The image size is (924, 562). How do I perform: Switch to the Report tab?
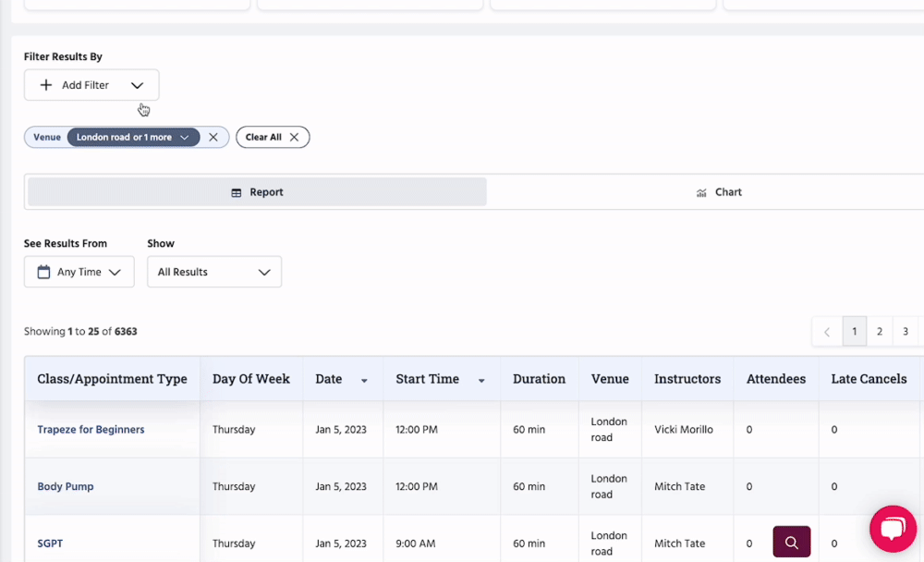point(257,192)
